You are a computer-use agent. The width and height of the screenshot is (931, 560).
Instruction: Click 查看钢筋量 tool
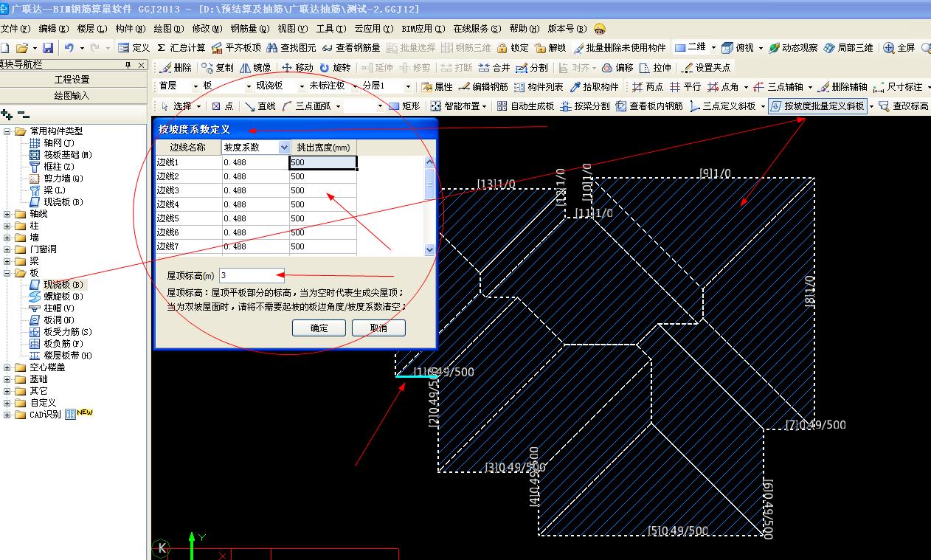351,48
